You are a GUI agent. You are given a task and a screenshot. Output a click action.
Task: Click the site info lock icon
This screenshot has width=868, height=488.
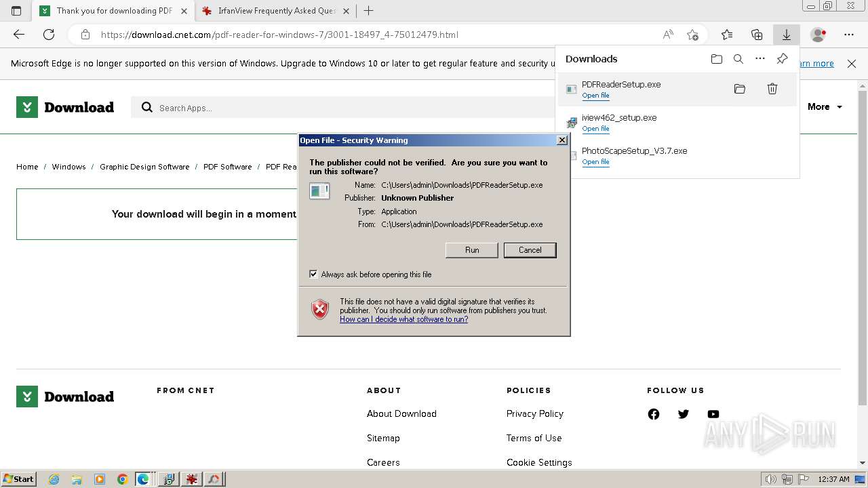point(85,35)
